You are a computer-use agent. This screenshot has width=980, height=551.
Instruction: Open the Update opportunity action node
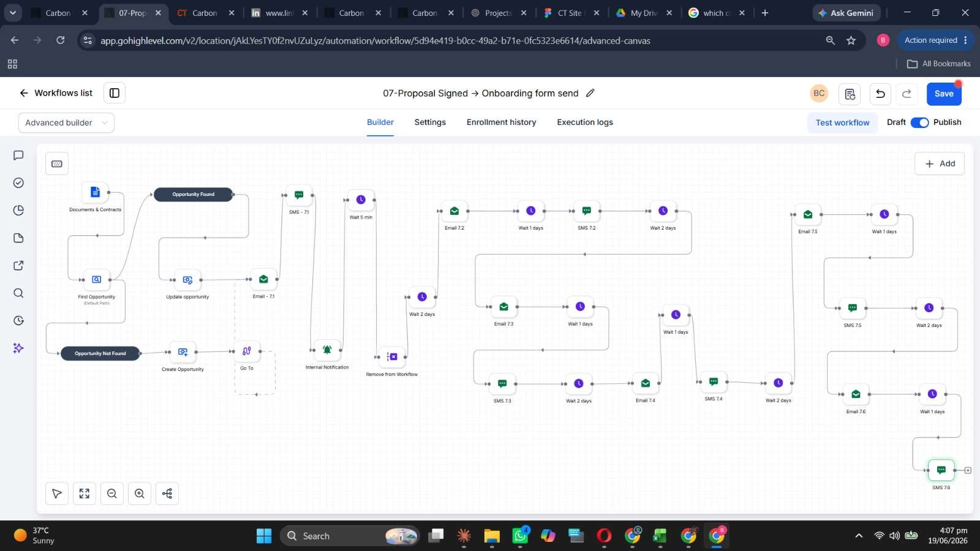click(187, 280)
